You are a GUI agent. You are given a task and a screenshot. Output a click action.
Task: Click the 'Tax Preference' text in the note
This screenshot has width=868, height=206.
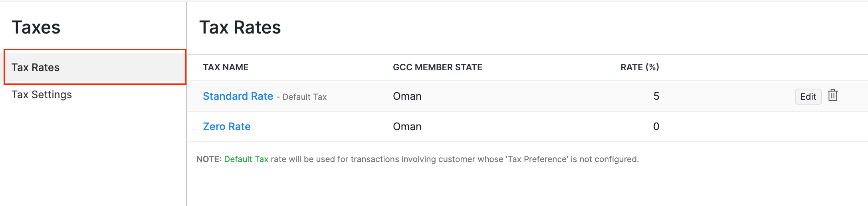537,159
